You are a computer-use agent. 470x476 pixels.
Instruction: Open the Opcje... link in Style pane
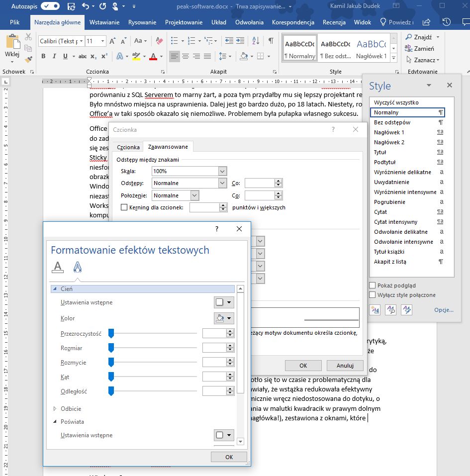[444, 310]
